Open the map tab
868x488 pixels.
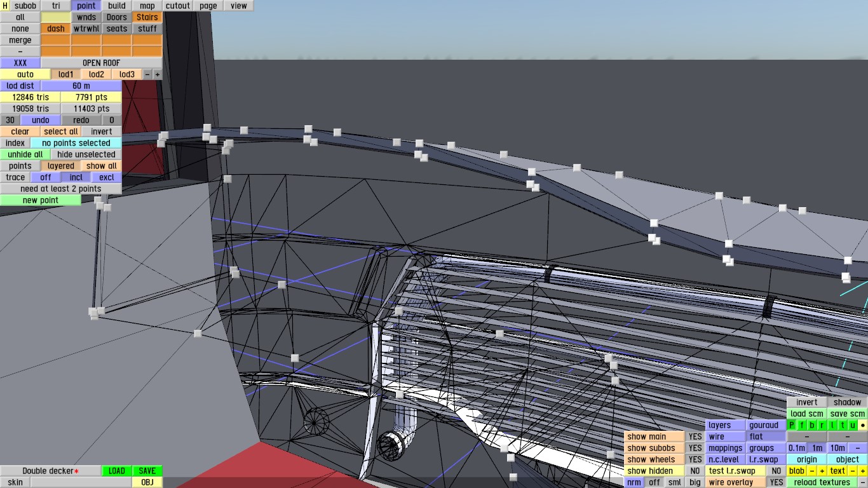[x=147, y=6]
